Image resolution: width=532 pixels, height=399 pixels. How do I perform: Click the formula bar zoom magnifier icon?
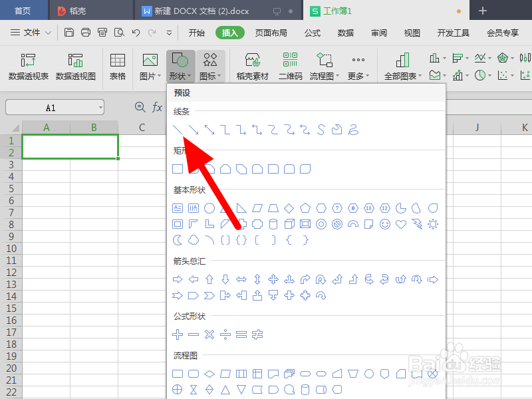coord(140,107)
